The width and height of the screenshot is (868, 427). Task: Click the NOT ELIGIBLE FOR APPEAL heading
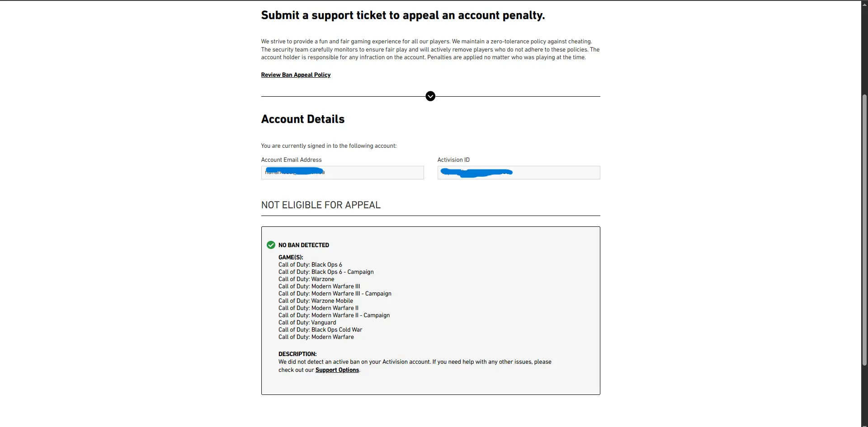click(x=321, y=205)
